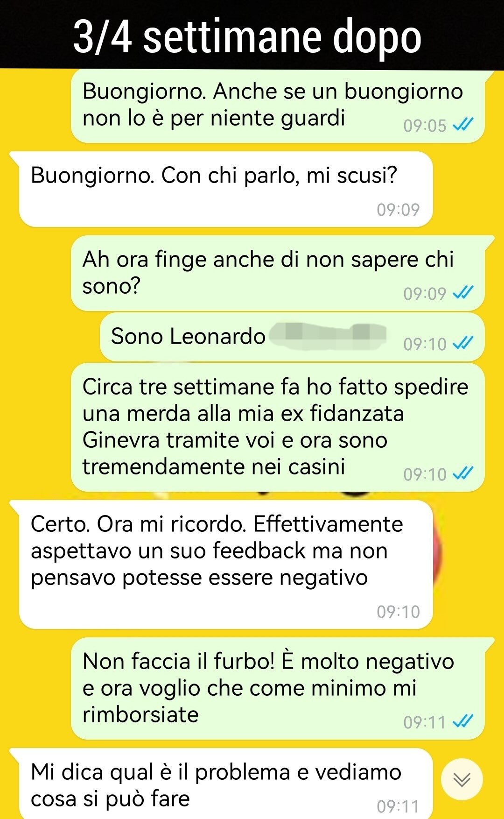
Task: Click the 09:11 timestamp on last received message
Action: (398, 806)
